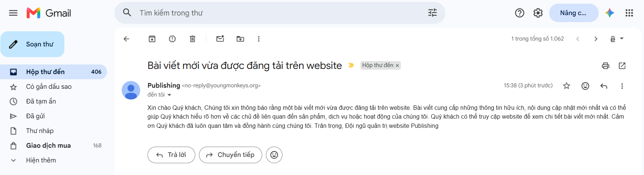Viewport: 644px width, 175px height.
Task: Open Hộp thư đến folder
Action: coord(54,72)
